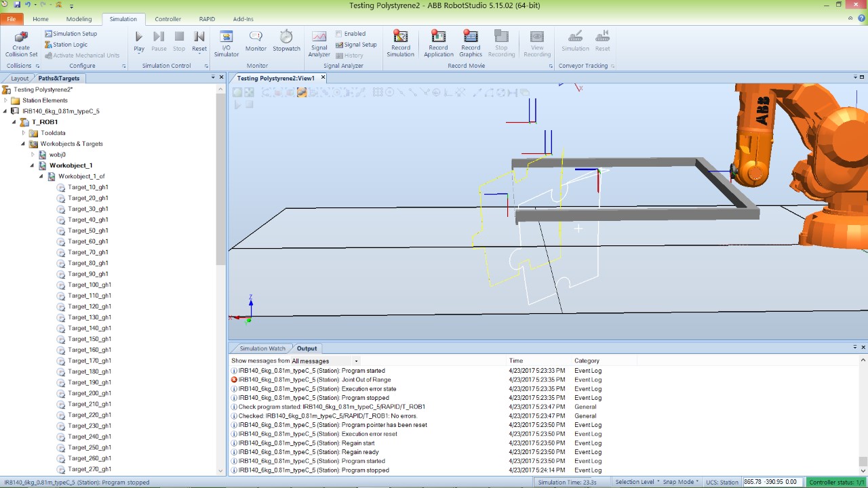Switch to the Layout panel tab
The image size is (868, 488).
point(20,78)
